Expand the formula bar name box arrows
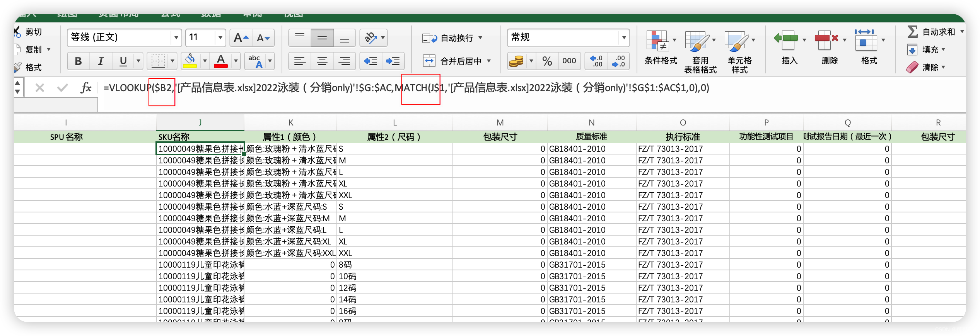The height and width of the screenshot is (336, 980). tap(17, 87)
